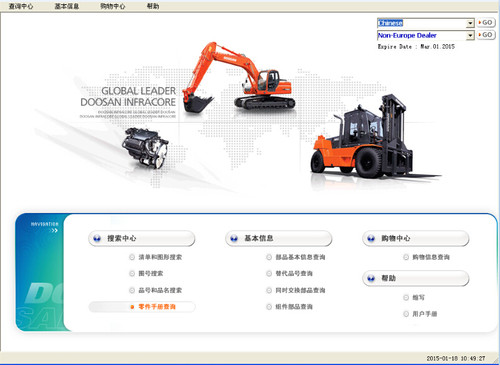500x365 pixels.
Task: Open the 清单和图形搜索 link
Action: [x=160, y=257]
